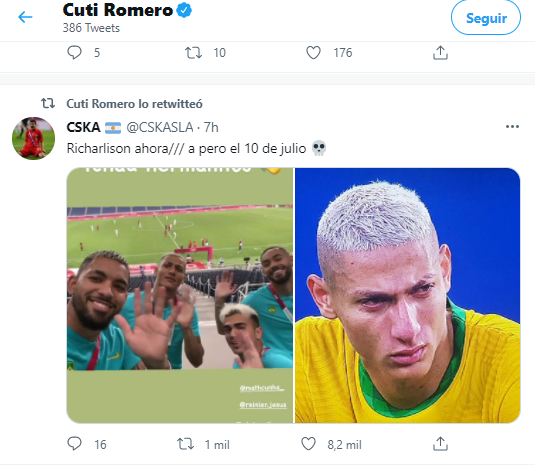Reply to the CSKA tweet with 16 comments
The width and height of the screenshot is (535, 469).
click(74, 444)
